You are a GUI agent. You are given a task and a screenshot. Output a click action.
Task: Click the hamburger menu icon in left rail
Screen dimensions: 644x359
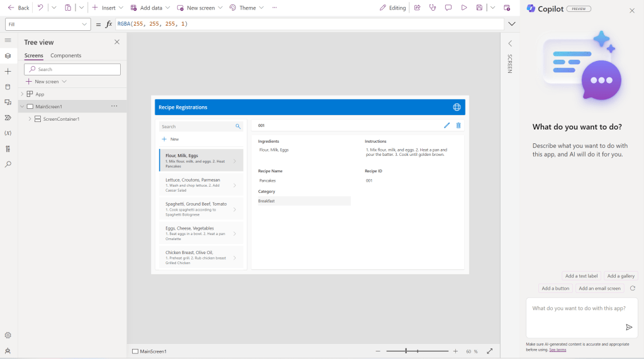click(8, 40)
